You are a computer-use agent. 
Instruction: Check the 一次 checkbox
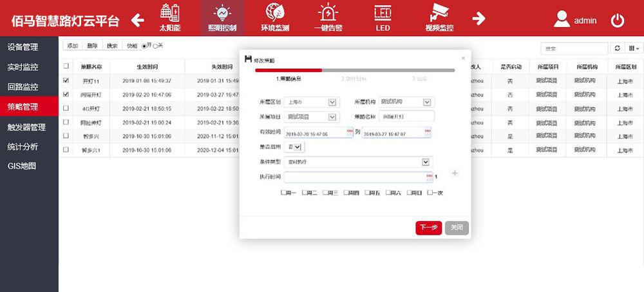click(430, 193)
